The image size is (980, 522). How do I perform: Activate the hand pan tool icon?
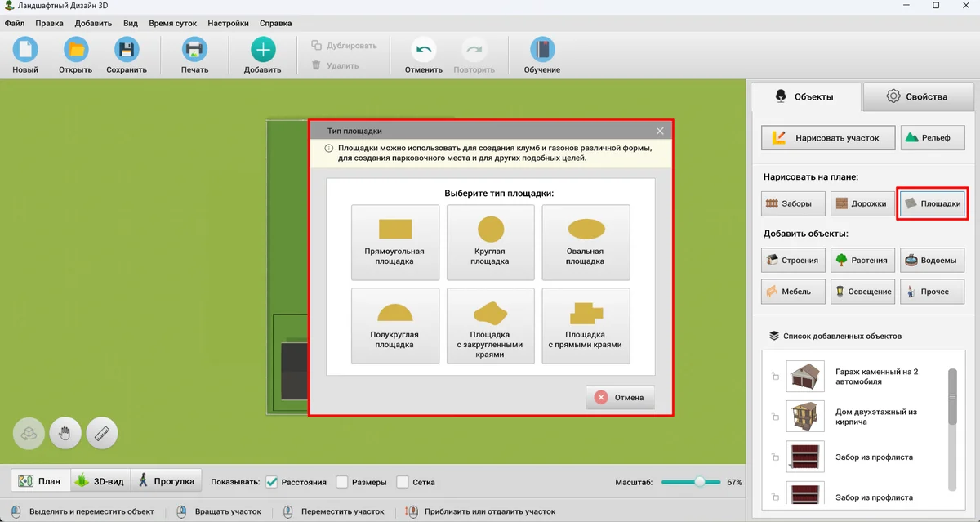65,433
